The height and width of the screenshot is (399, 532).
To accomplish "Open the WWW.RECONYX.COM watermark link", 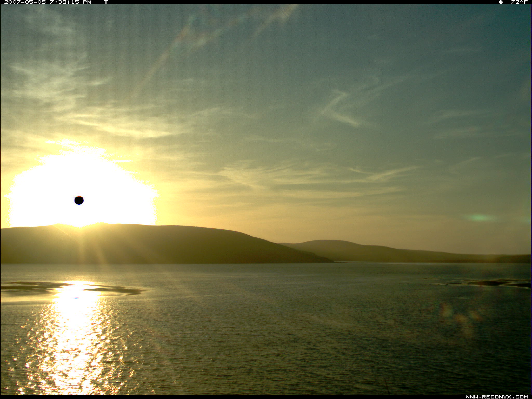I will click(x=496, y=397).
